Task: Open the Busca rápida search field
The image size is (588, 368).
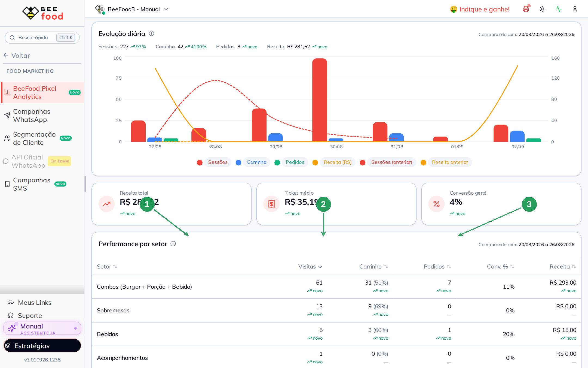Action: 42,38
